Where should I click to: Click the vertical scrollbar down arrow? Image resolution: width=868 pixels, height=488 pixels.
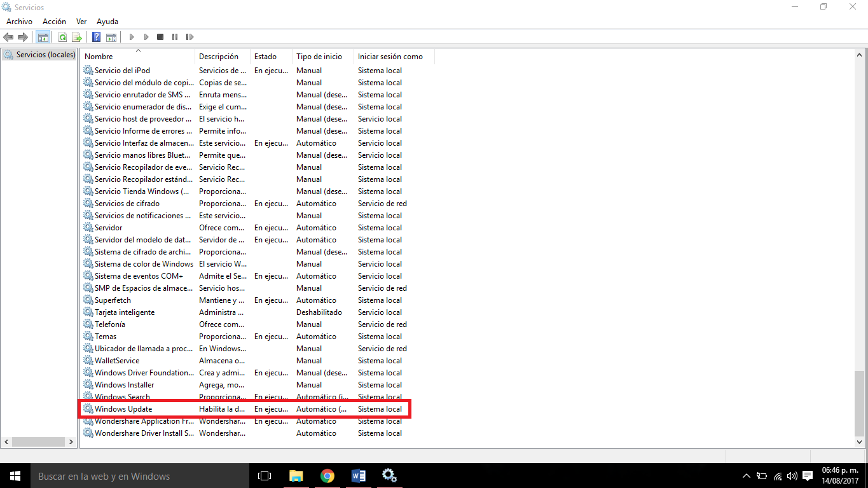pos(860,442)
